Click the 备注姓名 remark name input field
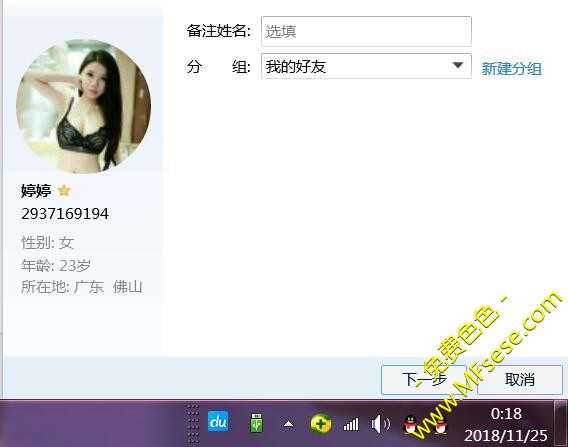This screenshot has width=568, height=447. coord(366,31)
